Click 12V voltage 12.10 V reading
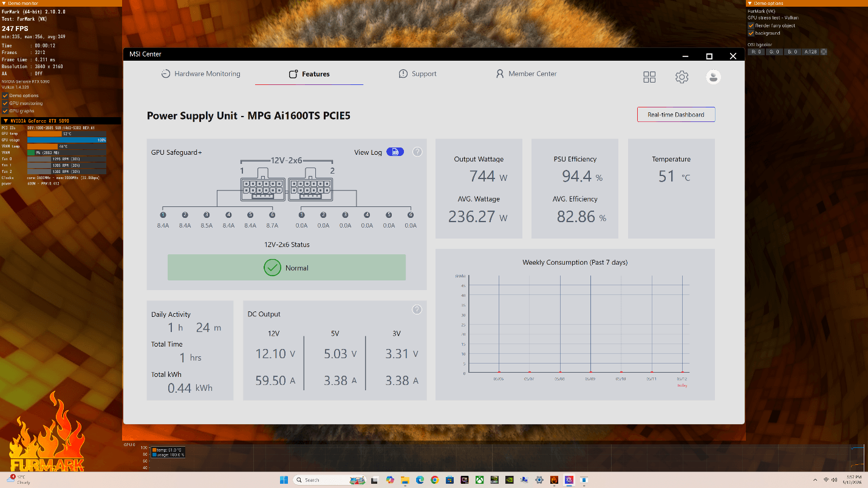Screen dimensions: 868x488 [x=276, y=354]
